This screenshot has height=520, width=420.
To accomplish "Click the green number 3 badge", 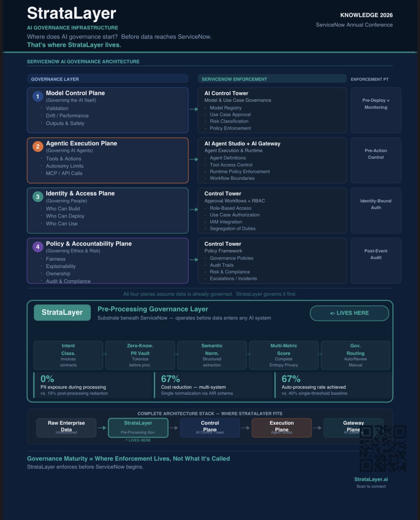I will tap(38, 196).
